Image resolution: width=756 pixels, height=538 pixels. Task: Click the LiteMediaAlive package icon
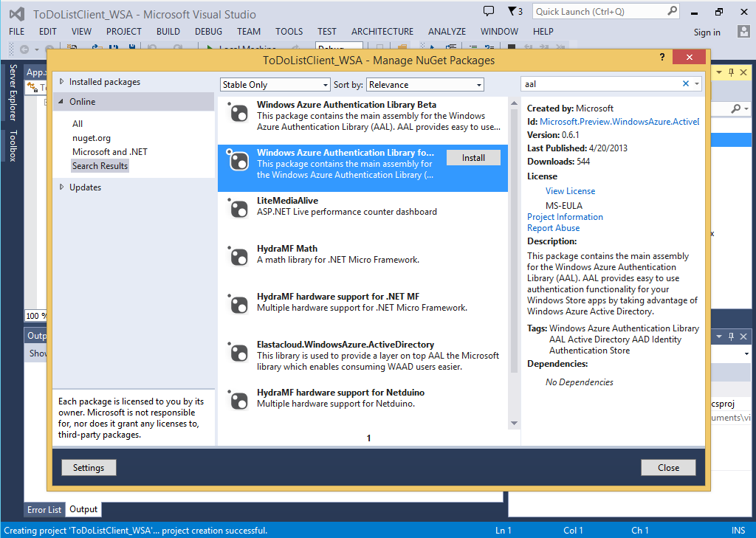pos(238,208)
